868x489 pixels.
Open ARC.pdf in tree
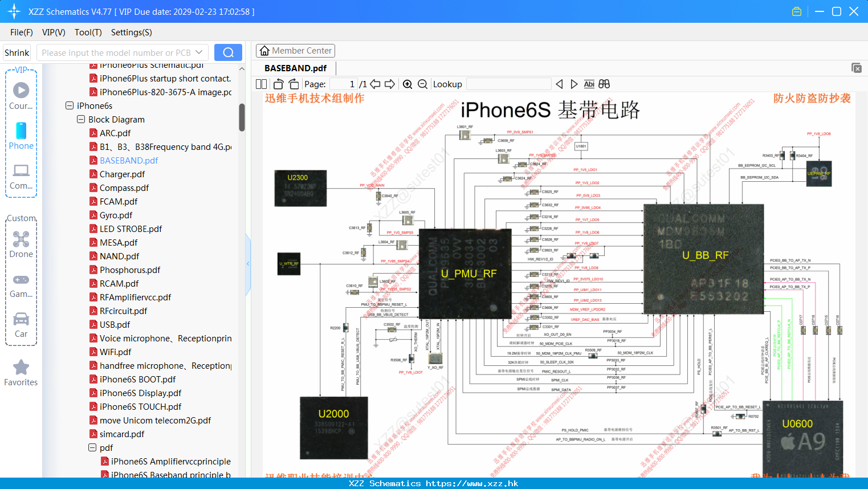[x=115, y=133]
